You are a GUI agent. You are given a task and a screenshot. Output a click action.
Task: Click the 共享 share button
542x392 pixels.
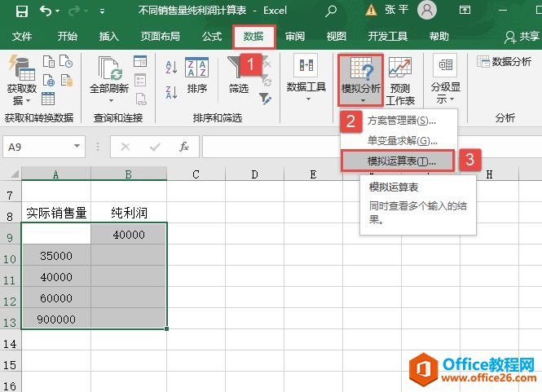click(x=522, y=37)
